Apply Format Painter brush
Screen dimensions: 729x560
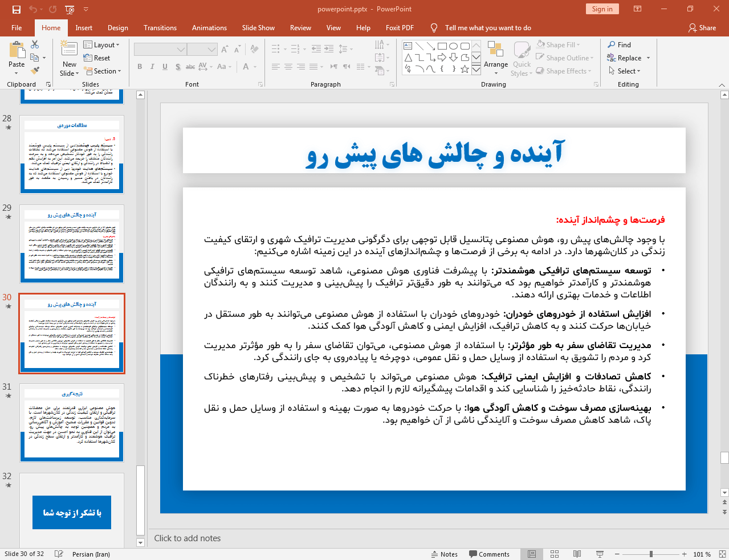pos(35,71)
